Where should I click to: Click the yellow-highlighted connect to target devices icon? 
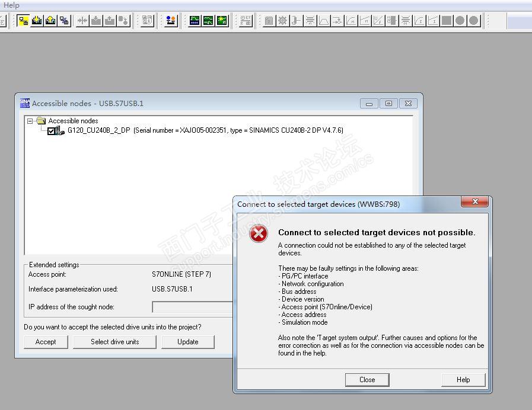click(23, 21)
